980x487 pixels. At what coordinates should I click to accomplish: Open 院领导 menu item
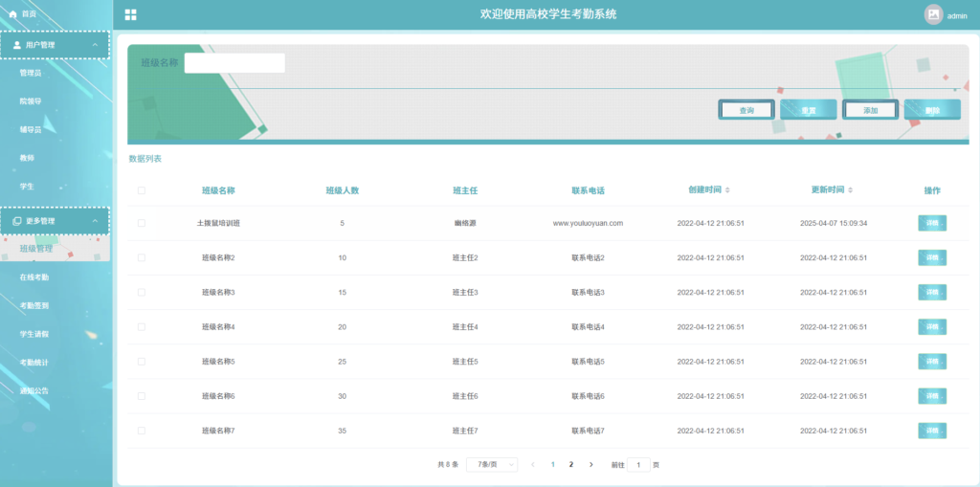pos(31,101)
